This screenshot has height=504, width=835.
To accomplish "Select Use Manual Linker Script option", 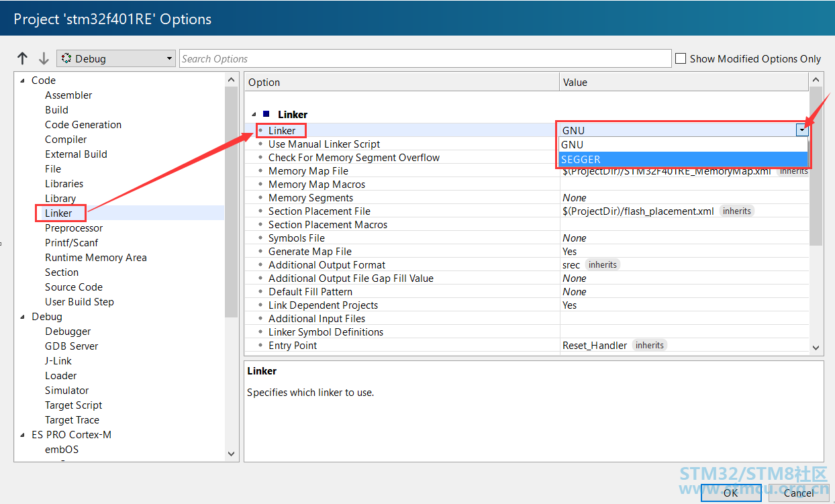I will click(324, 144).
